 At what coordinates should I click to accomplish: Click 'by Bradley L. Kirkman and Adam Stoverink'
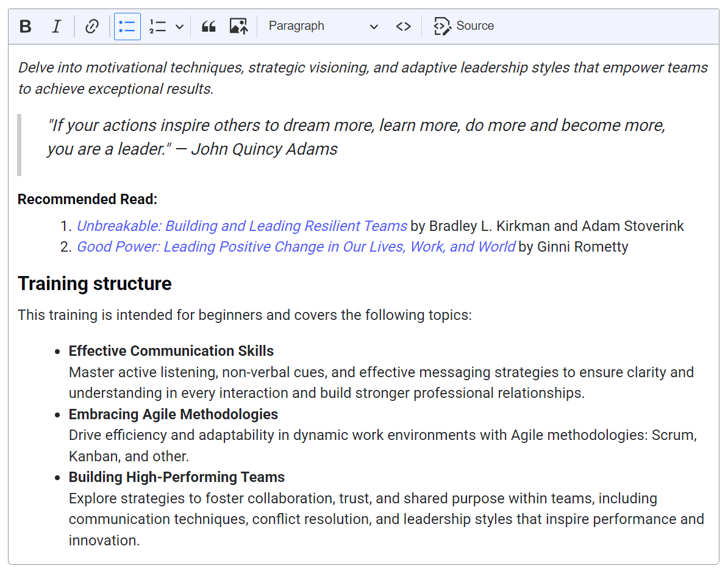(x=548, y=226)
